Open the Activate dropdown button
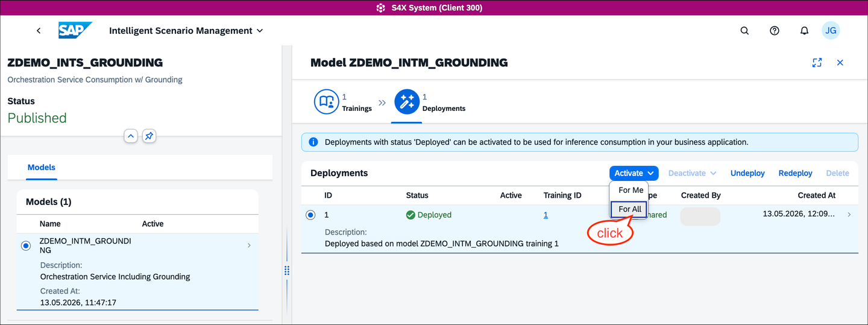Viewport: 868px width, 325px height. pyautogui.click(x=634, y=173)
